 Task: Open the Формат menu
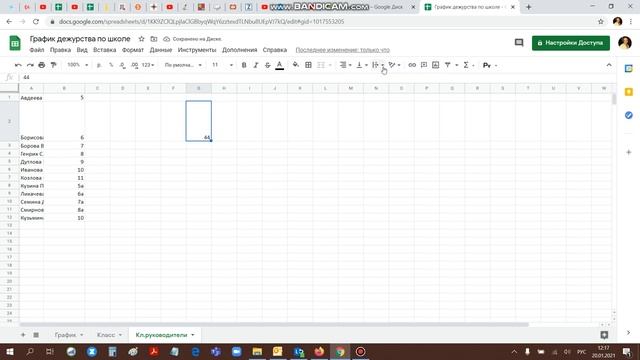point(133,50)
